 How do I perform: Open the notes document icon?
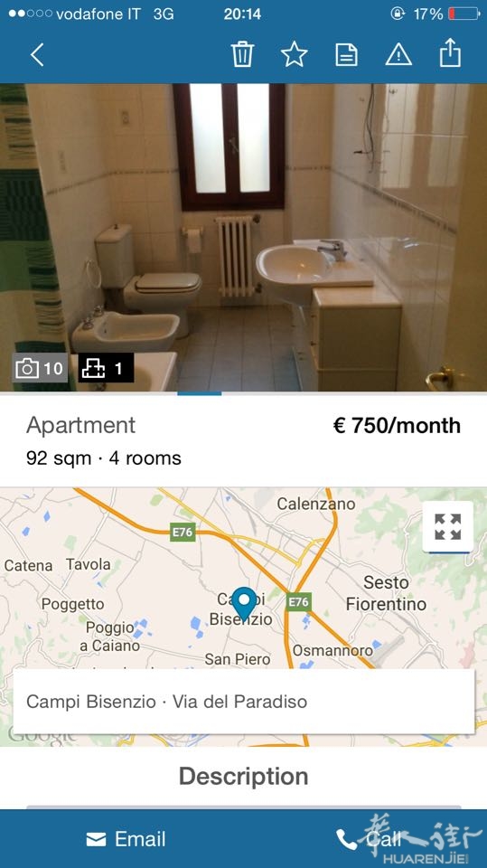click(346, 55)
